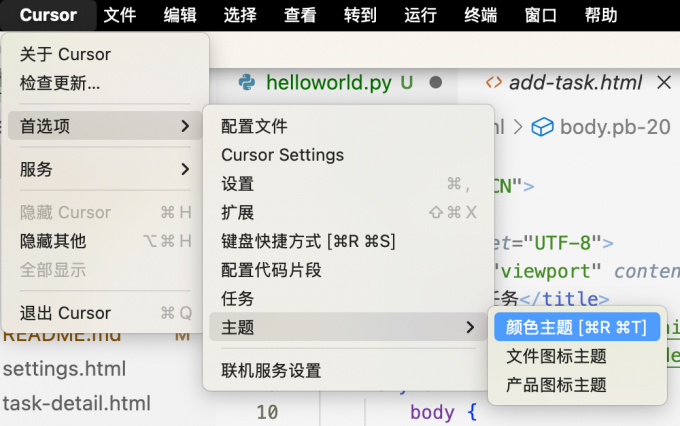680x426 pixels.
Task: Open the 终端 menu
Action: pyautogui.click(x=481, y=15)
